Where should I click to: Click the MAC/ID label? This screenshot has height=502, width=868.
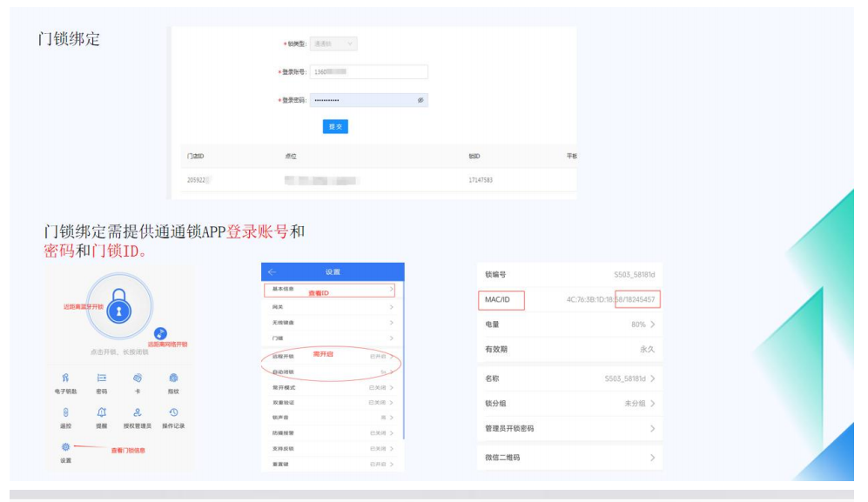[x=497, y=299]
